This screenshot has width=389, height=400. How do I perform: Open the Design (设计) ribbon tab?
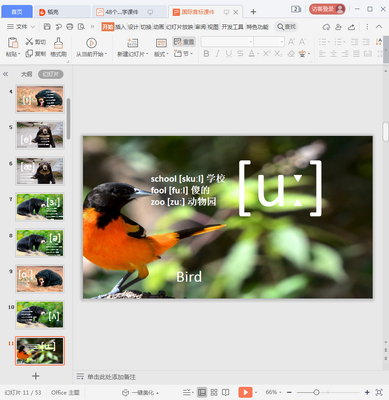click(x=133, y=27)
